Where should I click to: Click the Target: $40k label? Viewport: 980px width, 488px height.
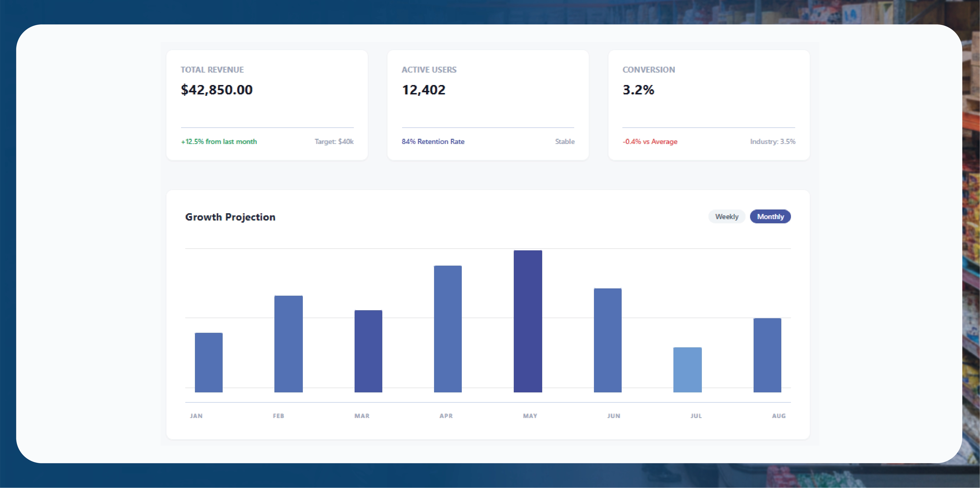334,141
